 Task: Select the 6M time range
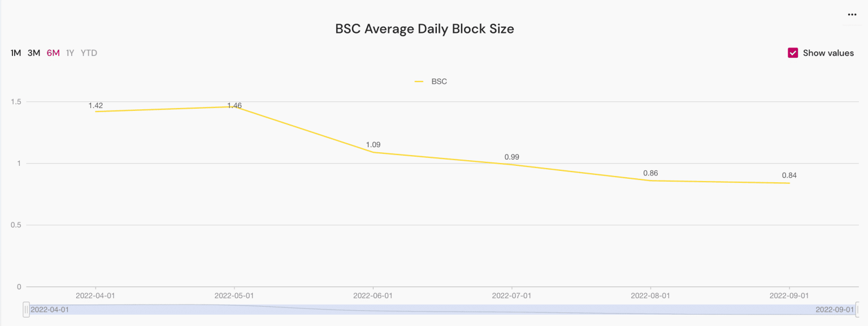(53, 53)
